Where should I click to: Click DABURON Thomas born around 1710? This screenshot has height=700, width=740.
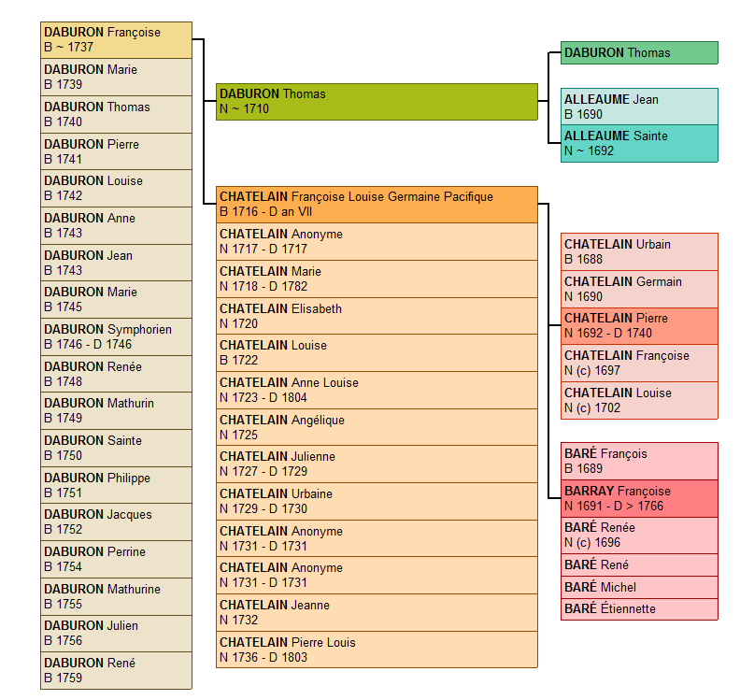[377, 102]
